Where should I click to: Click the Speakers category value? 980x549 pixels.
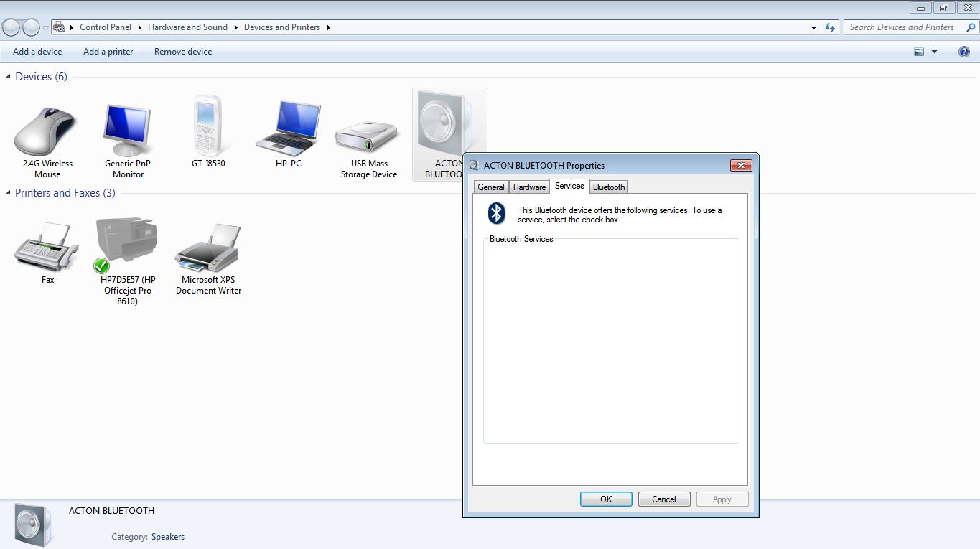point(168,537)
